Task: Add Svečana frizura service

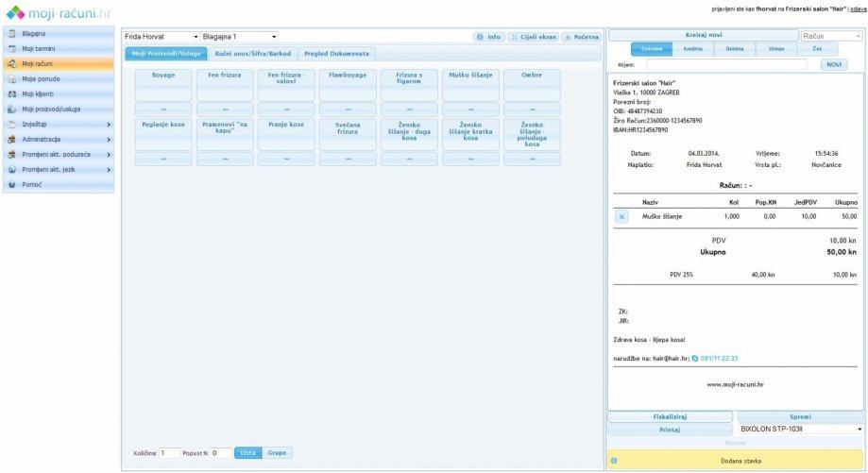Action: coord(348,134)
